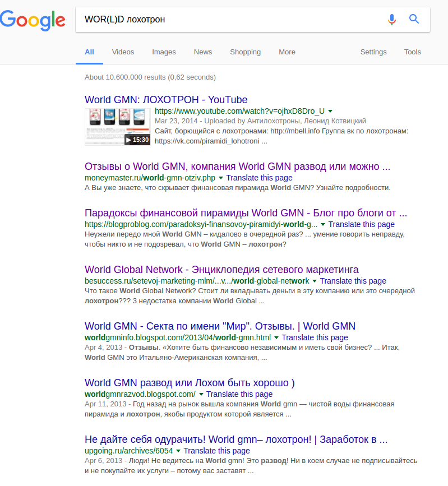Expand dropdown arrow beside worldgmnrazvod.blogspot.com URL
This screenshot has width=448, height=486.
coord(201,394)
